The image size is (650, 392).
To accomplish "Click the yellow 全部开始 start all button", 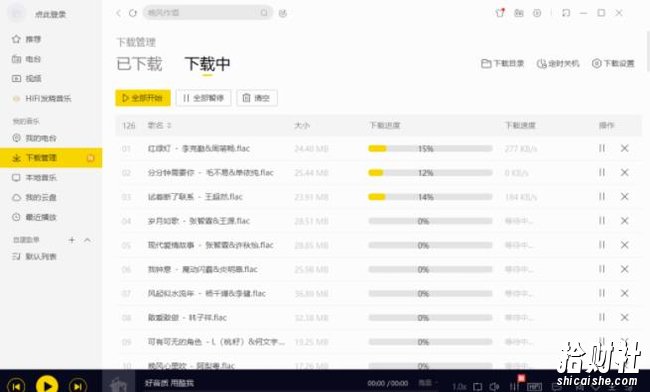I will coord(143,98).
